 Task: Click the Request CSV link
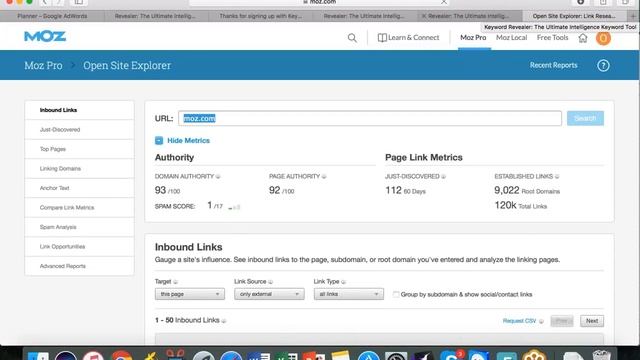point(519,321)
